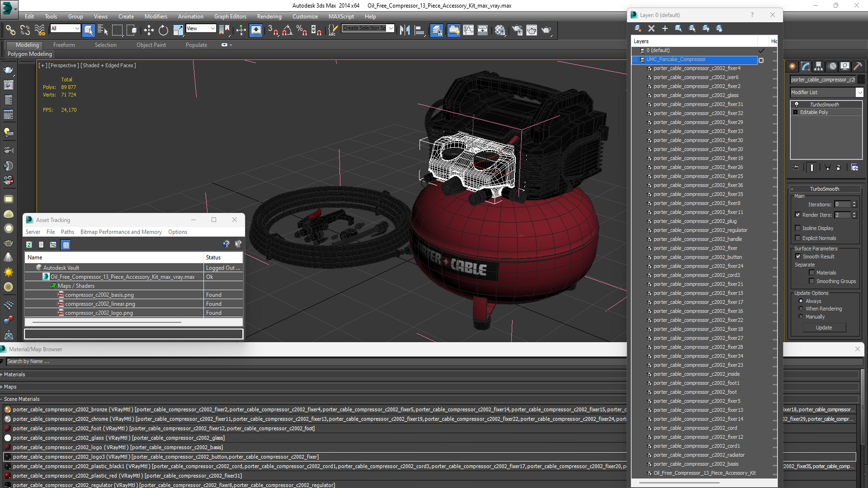
Task: Enable the Isoline Display checkbox
Action: point(797,228)
